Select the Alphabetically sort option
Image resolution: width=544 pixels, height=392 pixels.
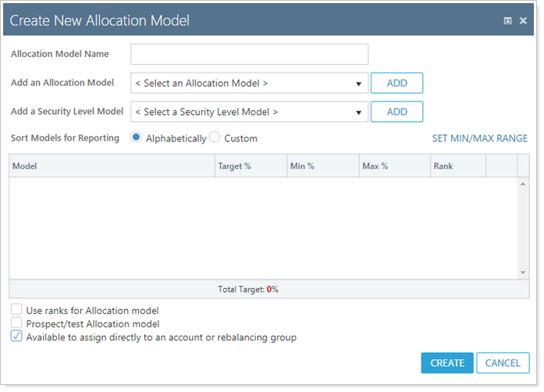pyautogui.click(x=137, y=138)
